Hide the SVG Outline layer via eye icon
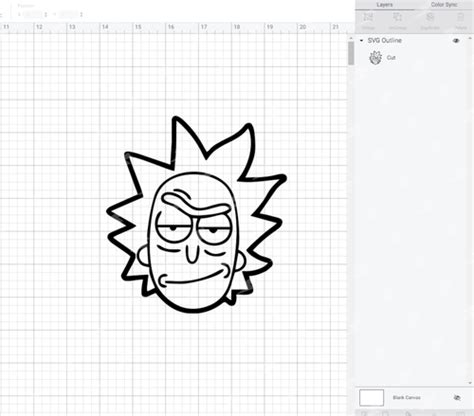 pos(456,41)
